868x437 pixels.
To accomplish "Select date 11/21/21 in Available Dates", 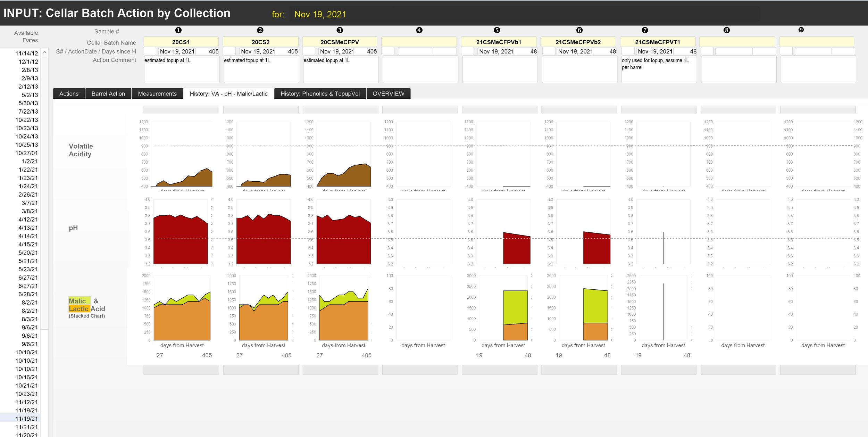I will [26, 427].
